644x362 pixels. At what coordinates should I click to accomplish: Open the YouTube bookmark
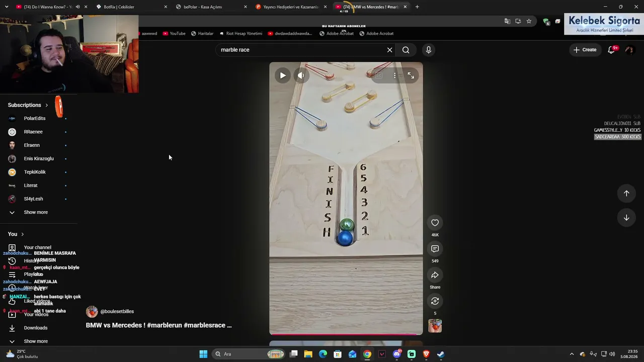(174, 34)
